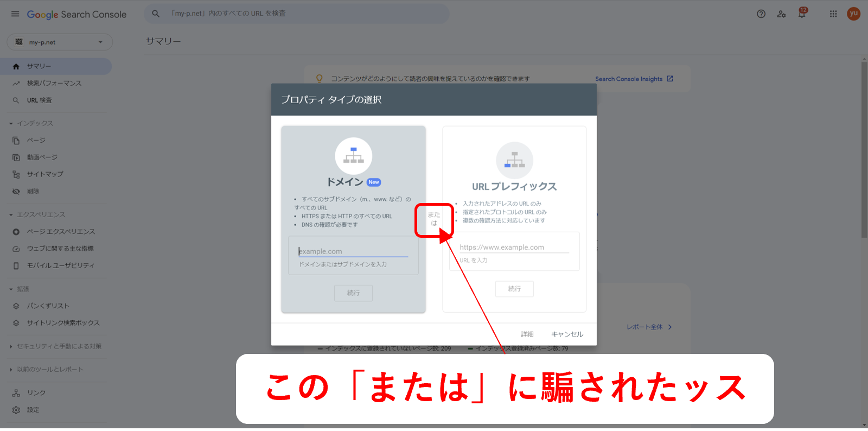Click the lightbulb tip icon
Viewport: 868px width, 431px height.
tap(320, 79)
